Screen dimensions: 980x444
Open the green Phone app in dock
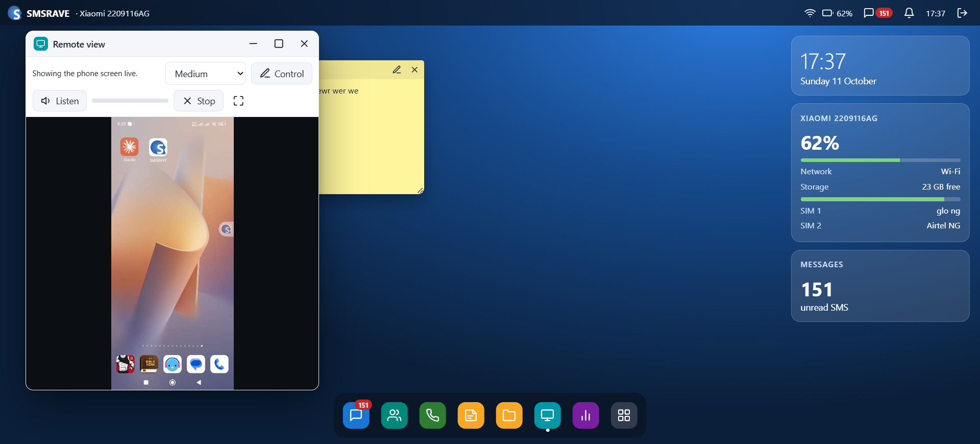pyautogui.click(x=432, y=415)
